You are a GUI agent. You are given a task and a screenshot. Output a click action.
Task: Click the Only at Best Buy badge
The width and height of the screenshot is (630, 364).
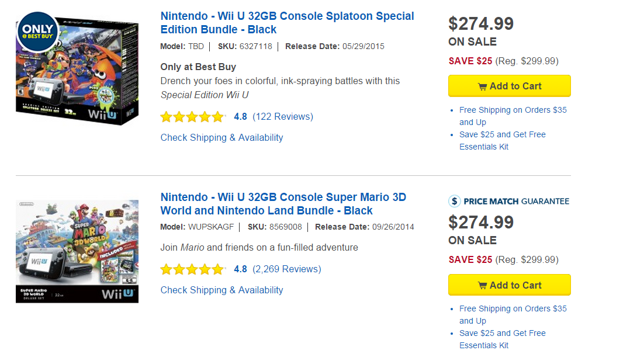click(38, 30)
